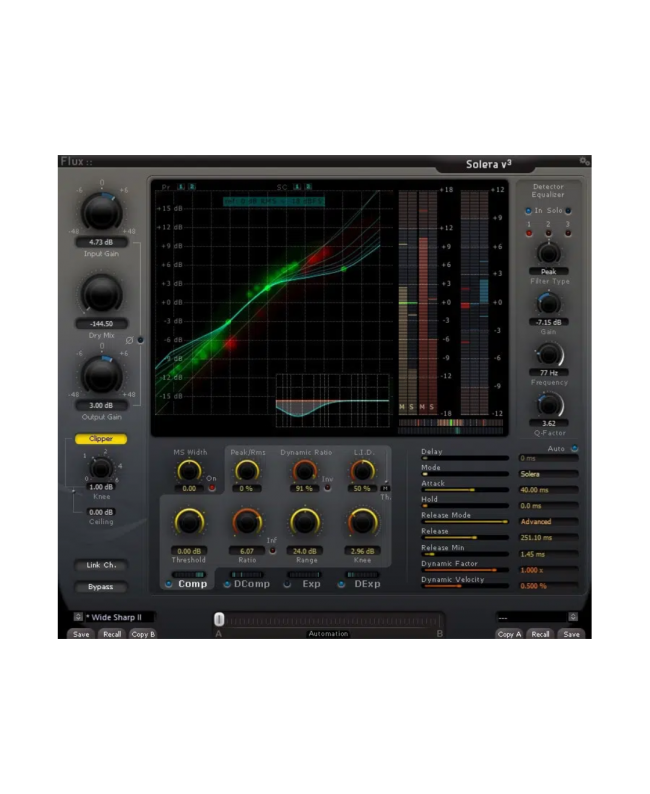The width and height of the screenshot is (650, 794).
Task: Click the Release slider
Action: pos(465,538)
